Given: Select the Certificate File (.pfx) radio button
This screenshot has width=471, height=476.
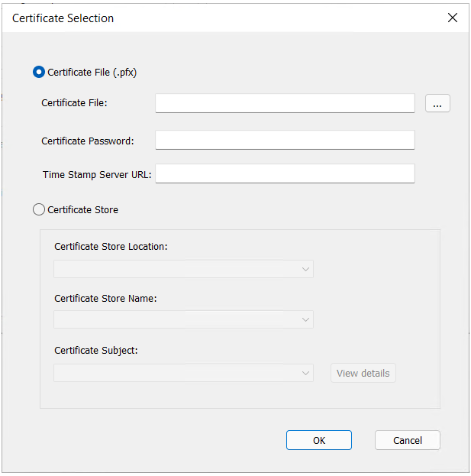Looking at the screenshot, I should point(39,73).
